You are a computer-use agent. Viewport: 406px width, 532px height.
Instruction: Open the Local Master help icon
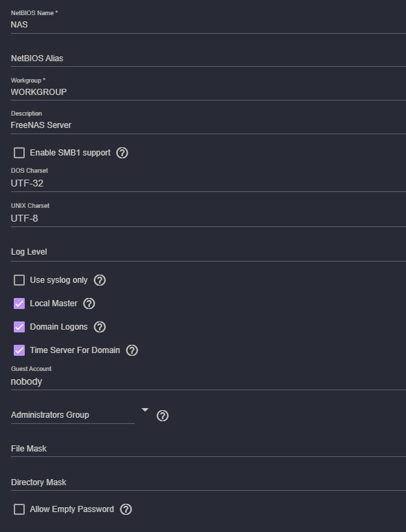click(x=89, y=304)
